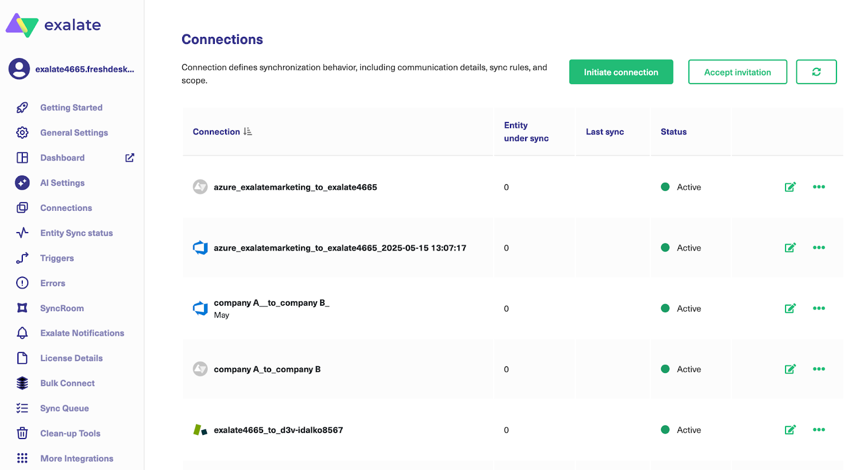Click the Clean-up Tools trash icon
Viewport: 868px width, 470px height.
point(22,433)
